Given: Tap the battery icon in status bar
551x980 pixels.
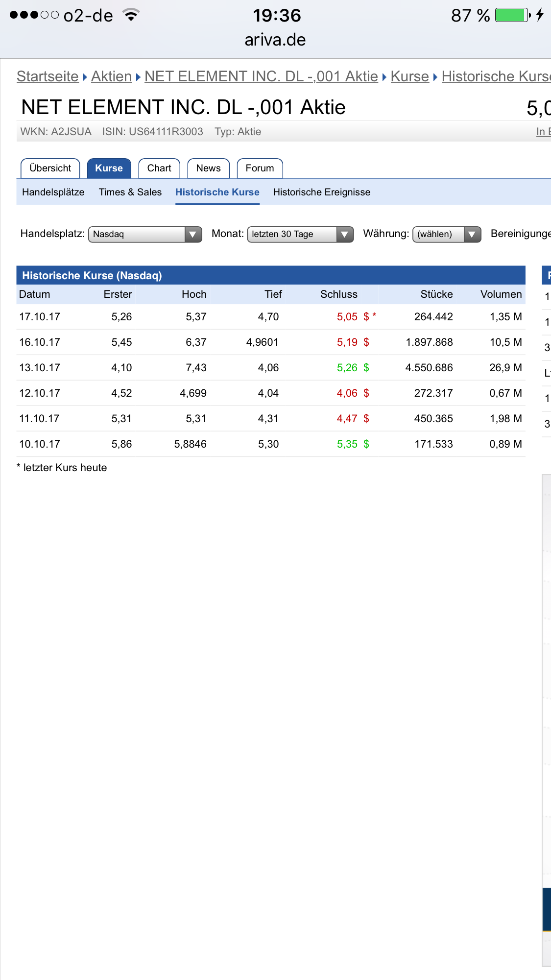Looking at the screenshot, I should (512, 15).
